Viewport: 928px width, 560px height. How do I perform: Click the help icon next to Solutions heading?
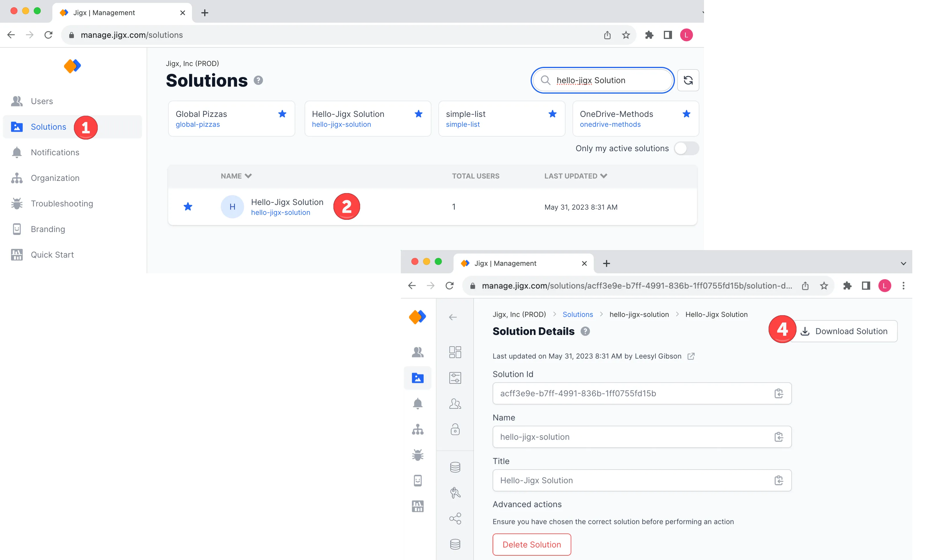pyautogui.click(x=258, y=80)
